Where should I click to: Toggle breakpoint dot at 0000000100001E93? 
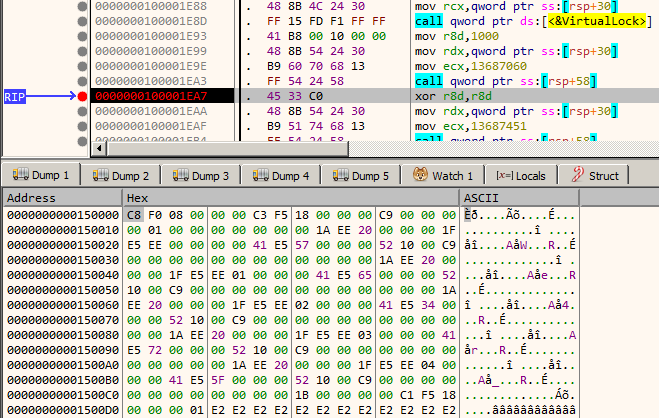[x=82, y=36]
